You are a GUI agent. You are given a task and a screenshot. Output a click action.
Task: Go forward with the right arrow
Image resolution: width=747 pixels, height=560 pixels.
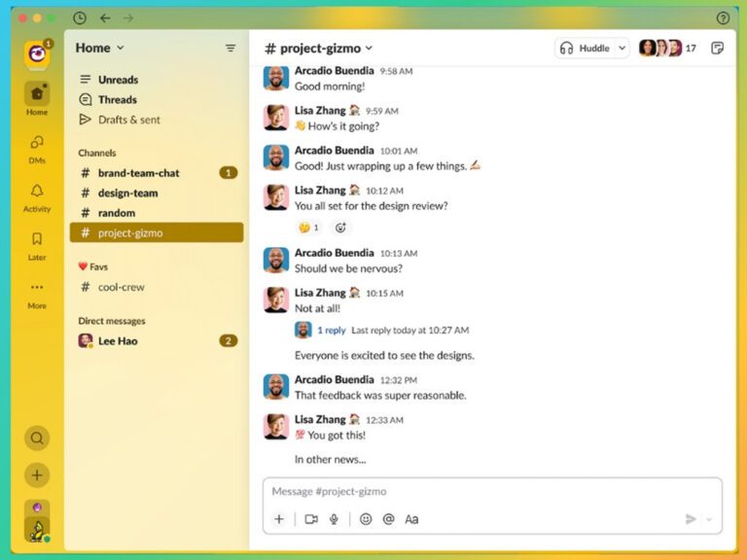(128, 18)
